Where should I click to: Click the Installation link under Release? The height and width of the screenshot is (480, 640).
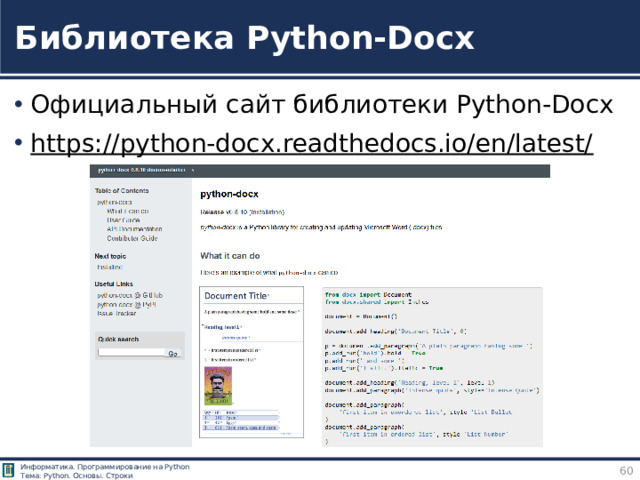pos(267,212)
